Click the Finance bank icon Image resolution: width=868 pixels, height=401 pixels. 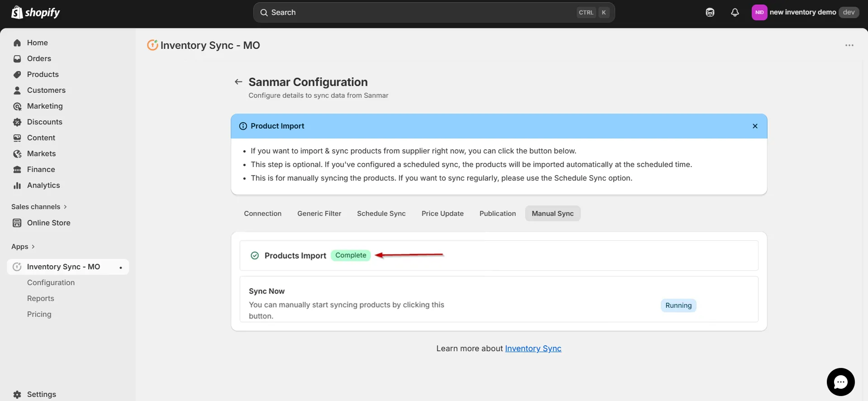tap(17, 170)
